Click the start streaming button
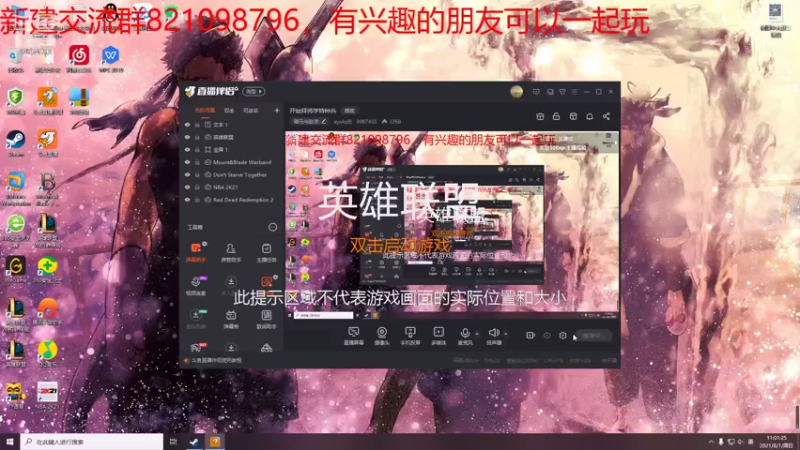 pos(593,336)
